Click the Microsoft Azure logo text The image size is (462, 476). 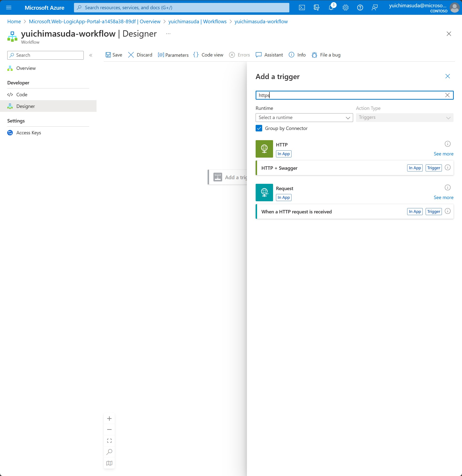pos(44,8)
